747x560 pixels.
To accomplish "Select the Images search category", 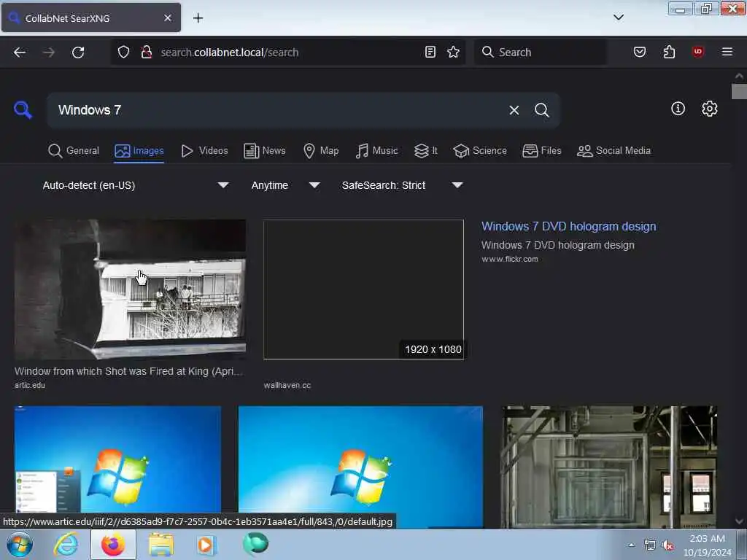I will tap(139, 151).
